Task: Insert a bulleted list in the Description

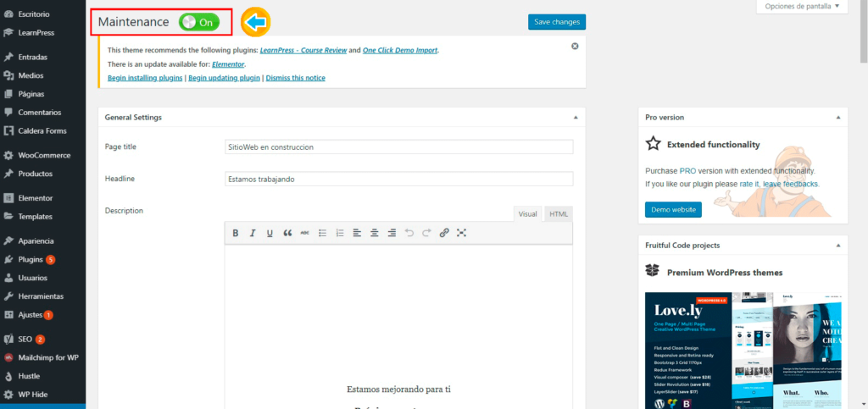Action: click(322, 233)
